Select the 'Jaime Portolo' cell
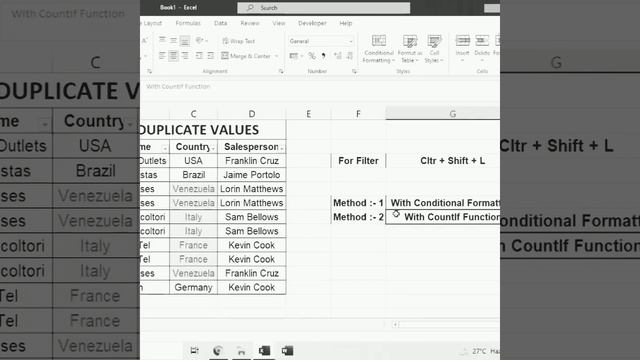640x360 pixels. tap(252, 175)
